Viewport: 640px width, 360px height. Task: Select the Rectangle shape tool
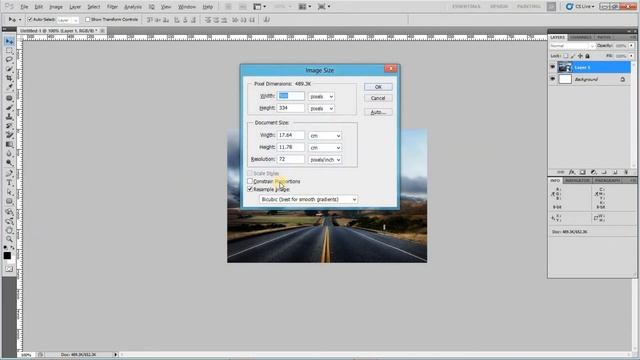(9, 202)
